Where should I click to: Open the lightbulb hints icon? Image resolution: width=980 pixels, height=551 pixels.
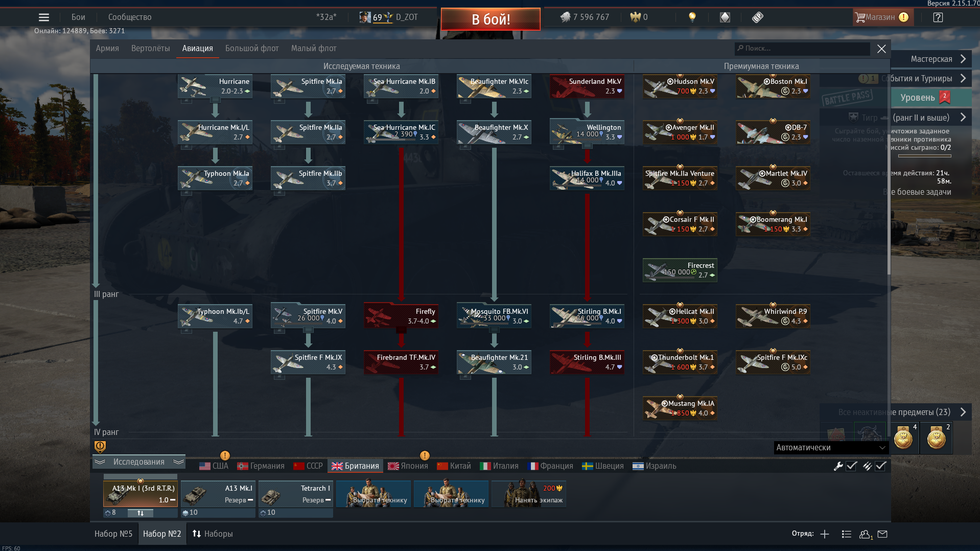point(692,17)
